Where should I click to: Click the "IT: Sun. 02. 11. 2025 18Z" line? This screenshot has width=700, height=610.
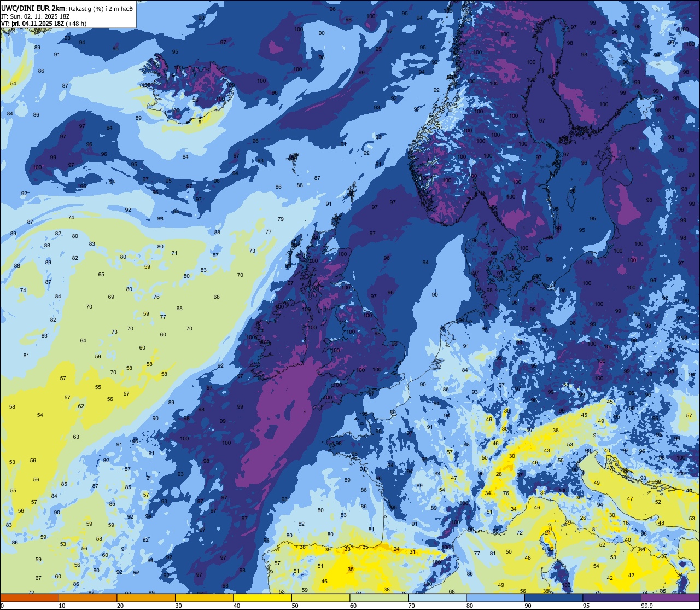pyautogui.click(x=35, y=16)
